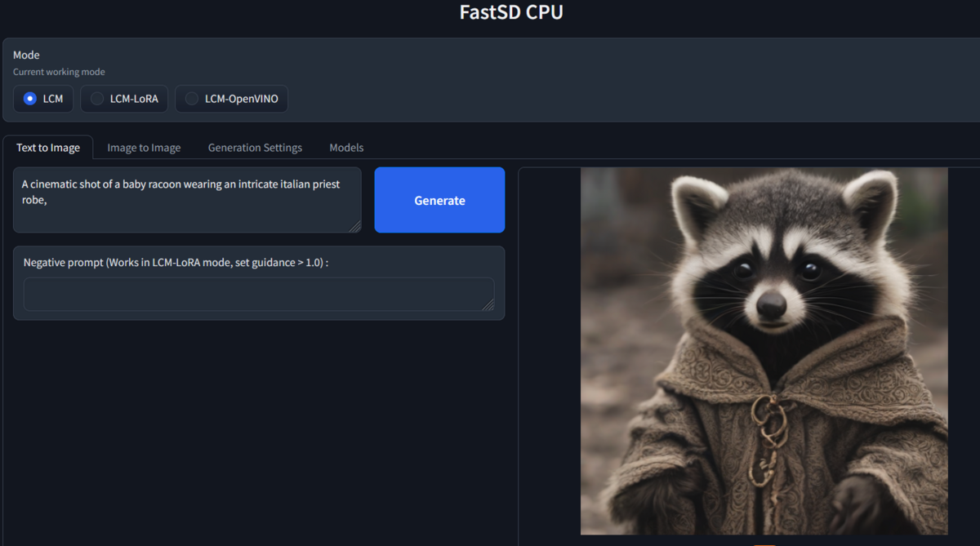Switch mode to LCM-LoRA

123,98
